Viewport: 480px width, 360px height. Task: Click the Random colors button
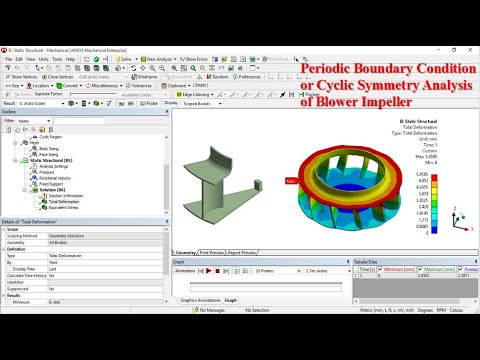(217, 77)
